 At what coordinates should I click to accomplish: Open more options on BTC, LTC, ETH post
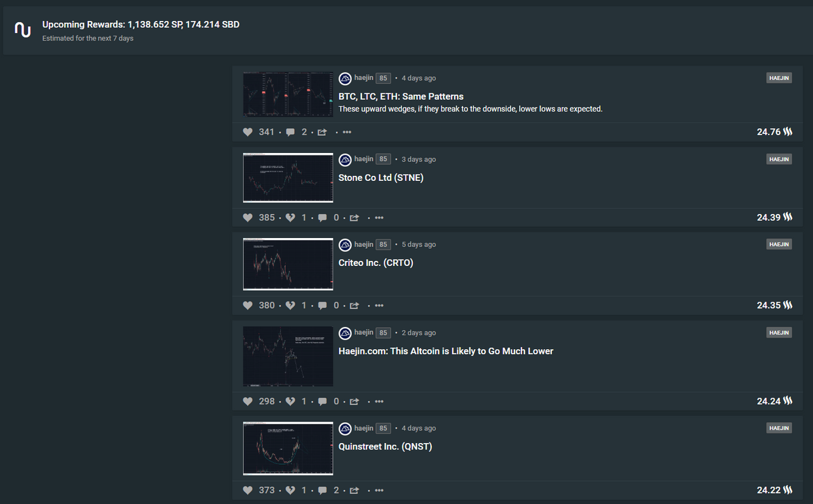(347, 132)
